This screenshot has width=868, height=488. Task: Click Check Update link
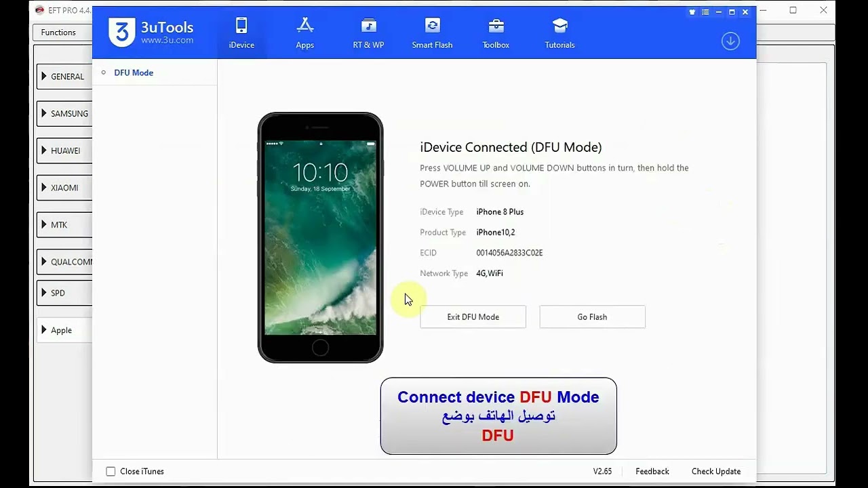click(x=716, y=471)
